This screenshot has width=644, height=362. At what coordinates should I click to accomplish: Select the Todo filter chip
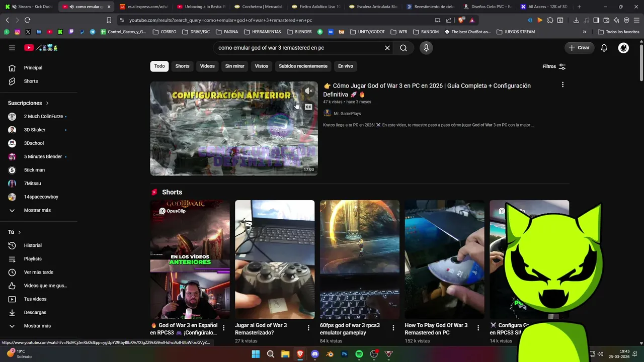159,66
